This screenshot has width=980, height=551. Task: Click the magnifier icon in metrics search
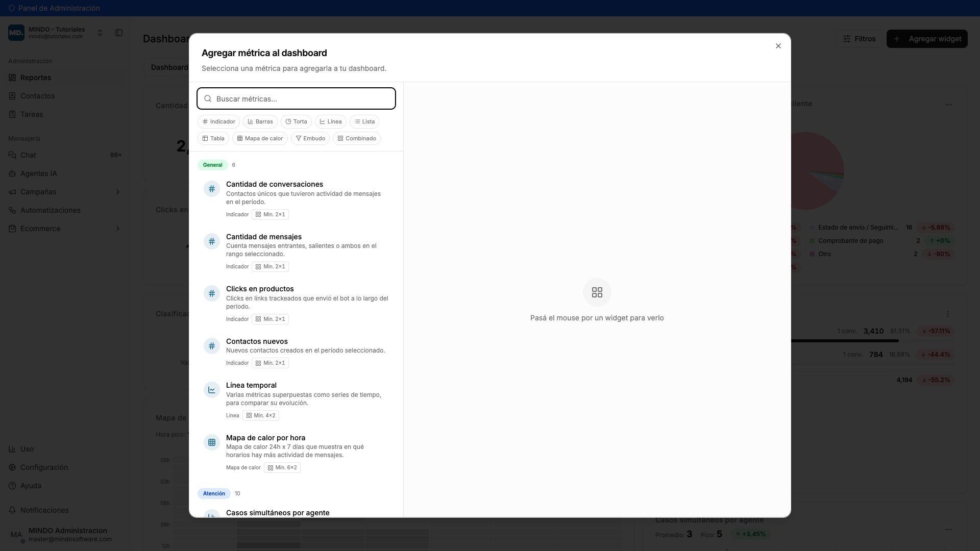pos(208,98)
